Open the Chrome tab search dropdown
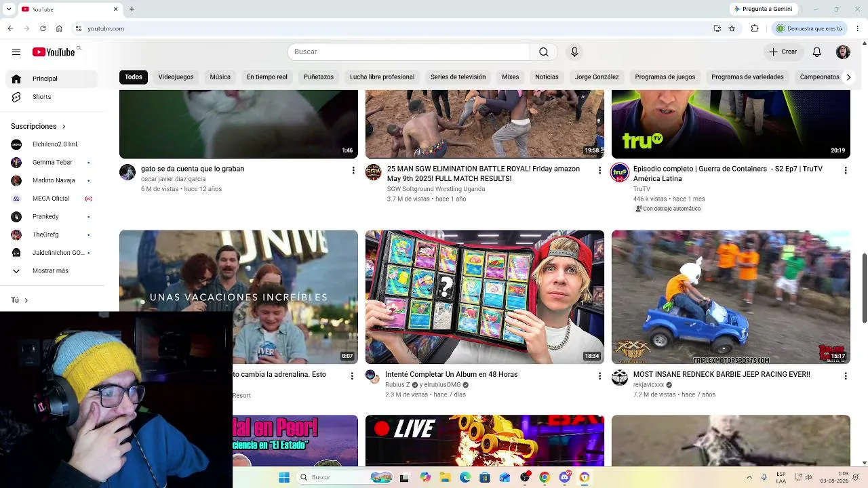 (9, 9)
